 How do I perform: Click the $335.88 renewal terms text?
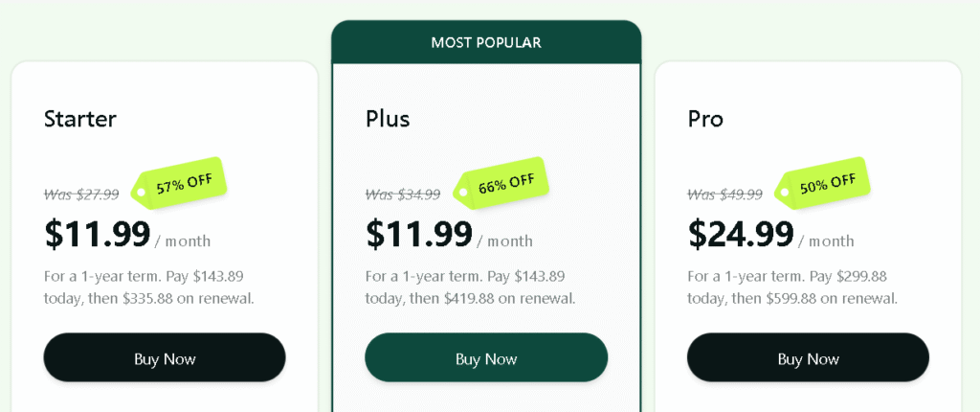149,287
